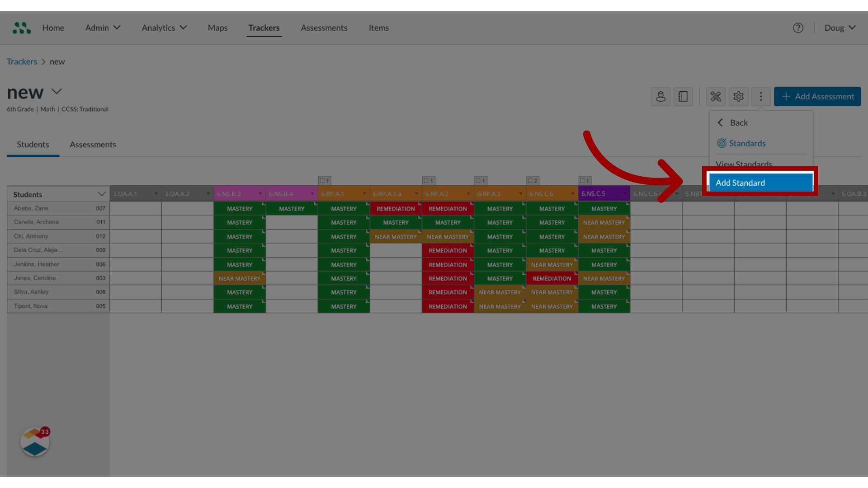This screenshot has width=868, height=488.
Task: Open the 6.NS.B.4 column dropdown arrow
Action: [312, 194]
